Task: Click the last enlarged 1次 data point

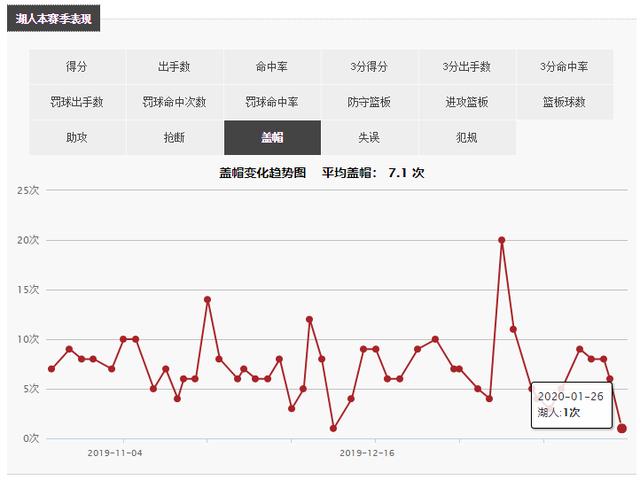Action: click(x=622, y=429)
